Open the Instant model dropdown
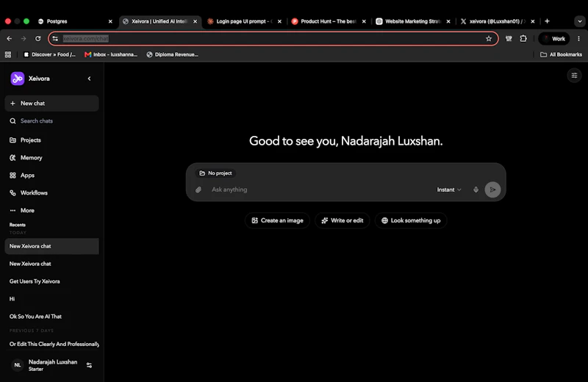 coord(449,190)
